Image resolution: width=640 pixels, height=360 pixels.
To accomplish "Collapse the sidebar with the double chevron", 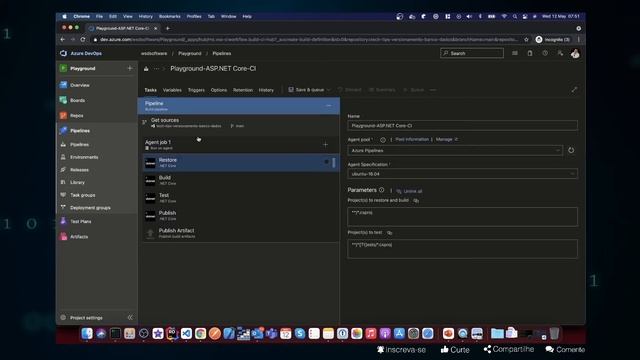I will (130, 318).
